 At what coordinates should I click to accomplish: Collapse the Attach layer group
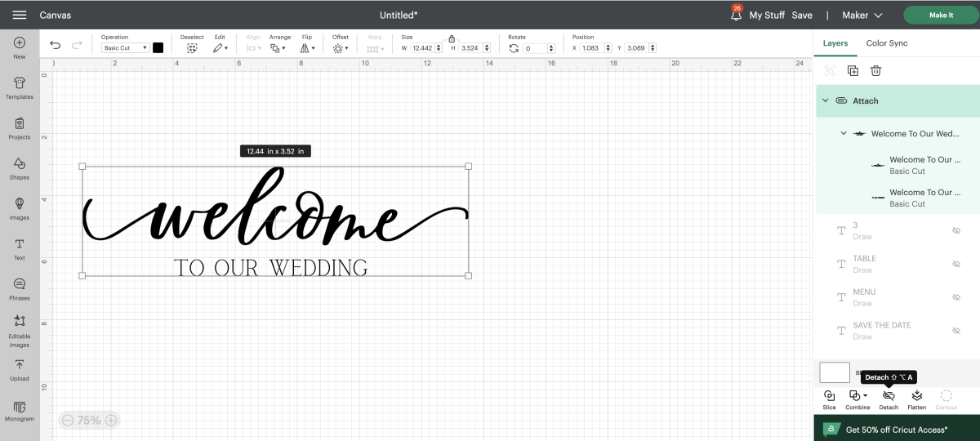[826, 100]
